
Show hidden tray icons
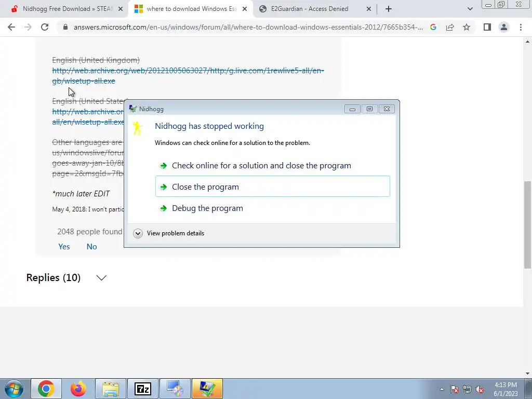click(x=442, y=389)
